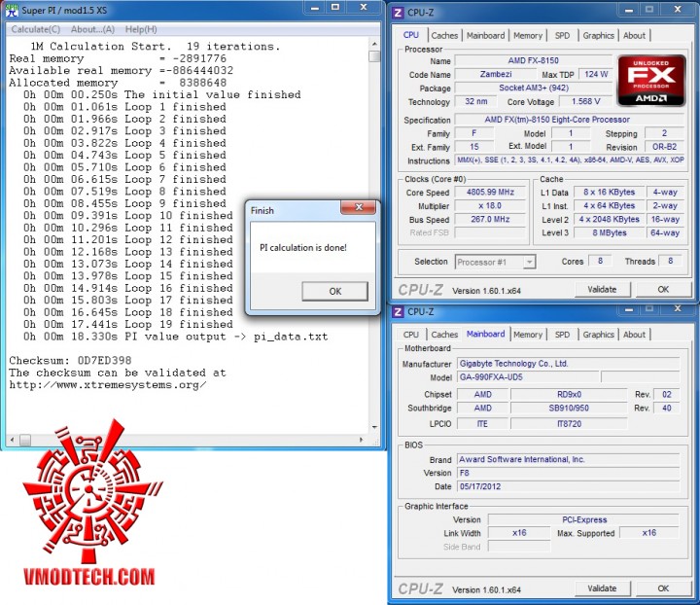This screenshot has width=700, height=605.
Task: Click the motherboard Model field GA-990FXA-UD5
Action: [x=528, y=377]
